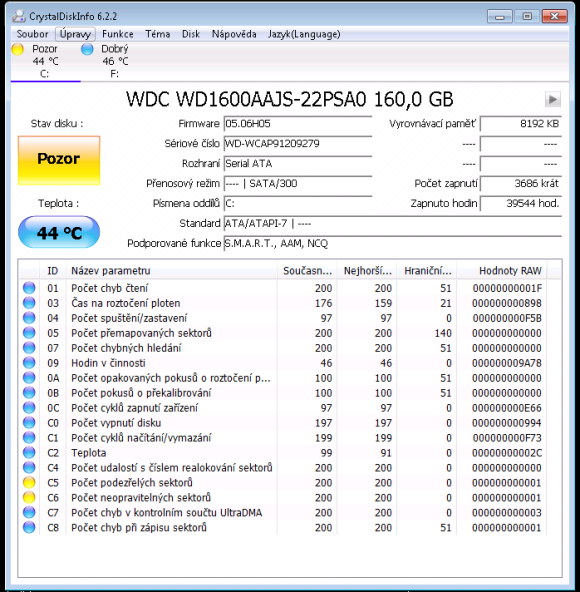The width and height of the screenshot is (580, 592).
Task: Click the Vyrovnávací paměť value 8192 KB
Action: point(521,123)
